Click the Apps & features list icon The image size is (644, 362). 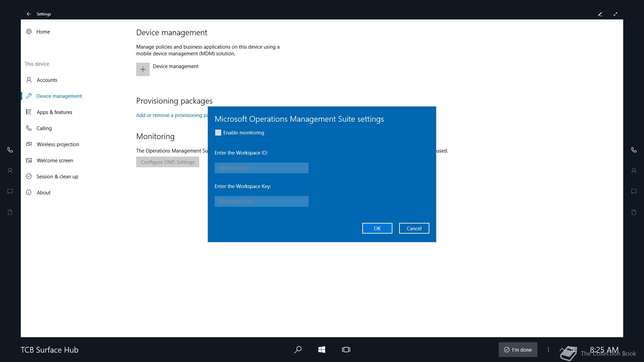pos(29,112)
